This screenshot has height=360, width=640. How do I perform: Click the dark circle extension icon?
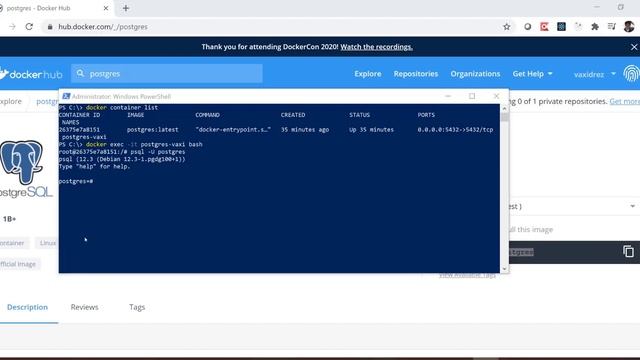coord(527,27)
